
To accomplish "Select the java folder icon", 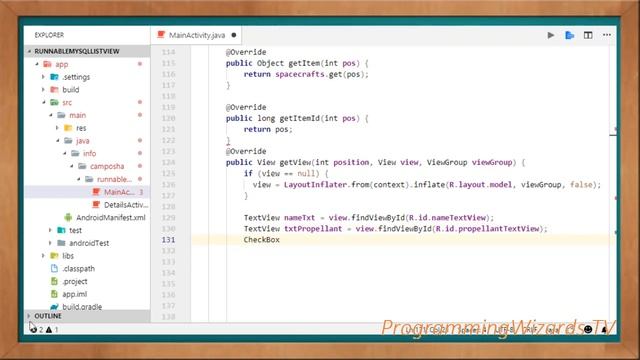I will [x=68, y=140].
